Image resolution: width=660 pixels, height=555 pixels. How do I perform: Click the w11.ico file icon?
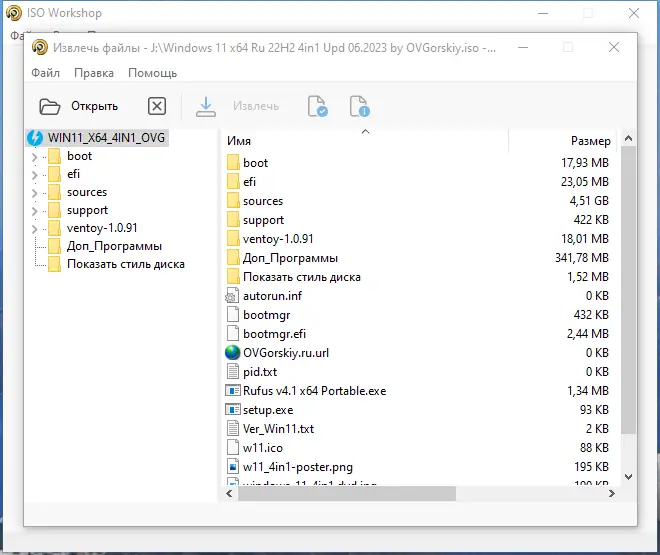coord(233,448)
